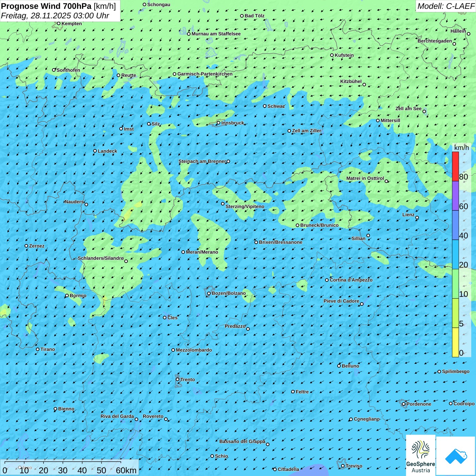Viewport: 476px width, 476px height.
Task: Select the green 10–20 legend segment
Action: pyautogui.click(x=455, y=284)
